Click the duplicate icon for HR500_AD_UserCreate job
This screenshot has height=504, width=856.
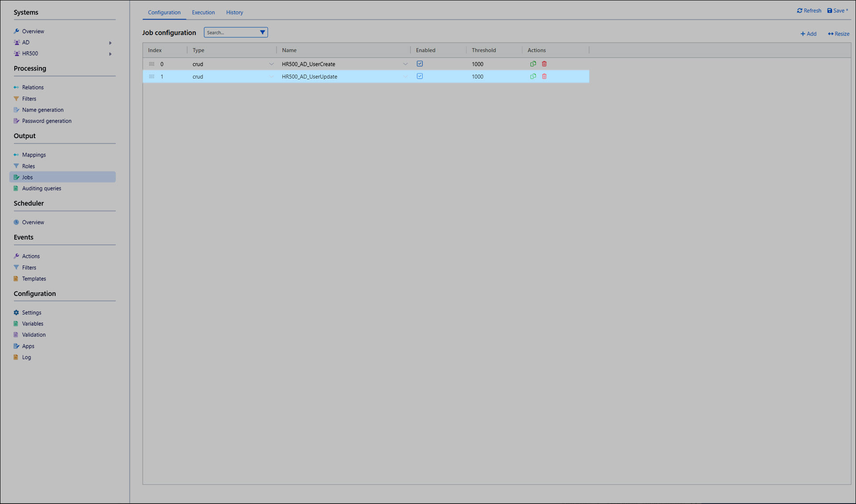pos(533,64)
